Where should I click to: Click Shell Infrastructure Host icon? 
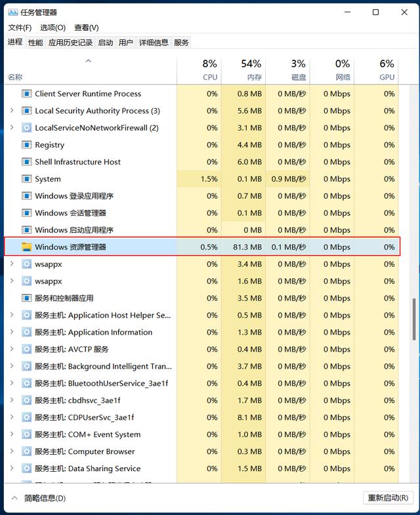26,162
